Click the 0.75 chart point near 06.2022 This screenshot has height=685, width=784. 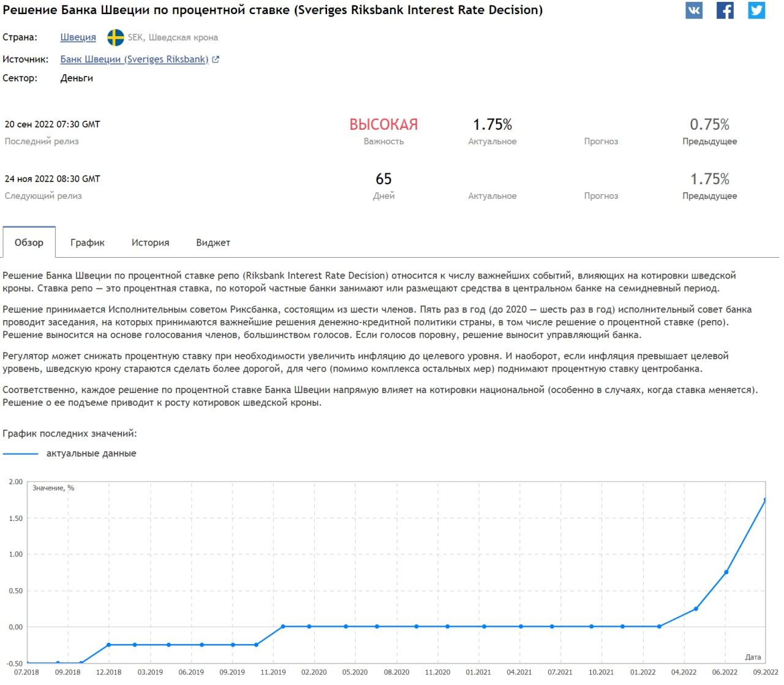726,572
